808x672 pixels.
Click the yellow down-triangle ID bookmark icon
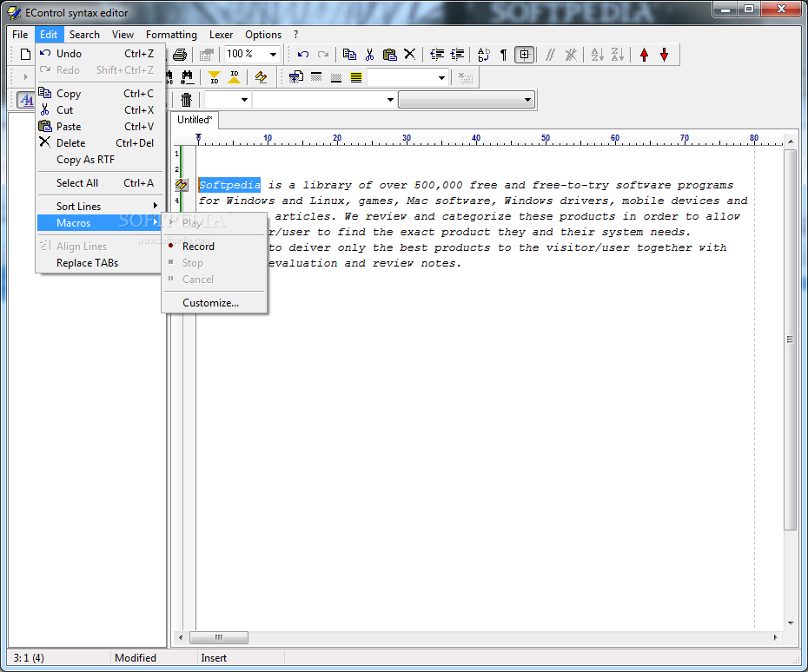[x=214, y=77]
